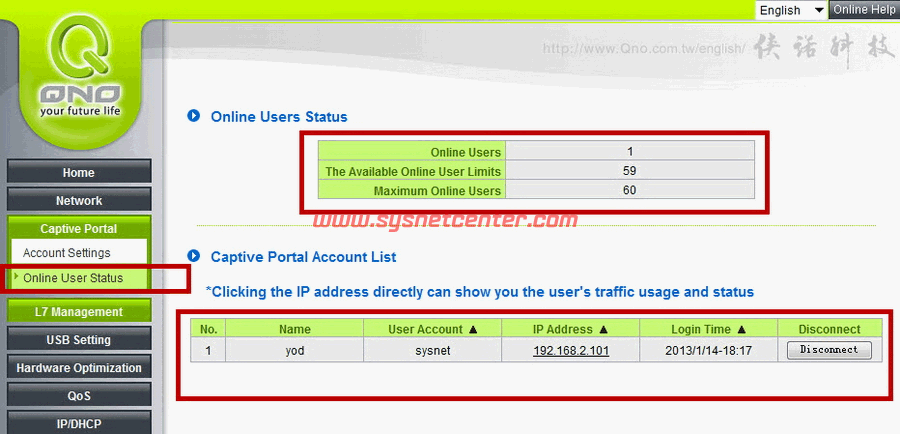Disconnect user yod

[829, 350]
